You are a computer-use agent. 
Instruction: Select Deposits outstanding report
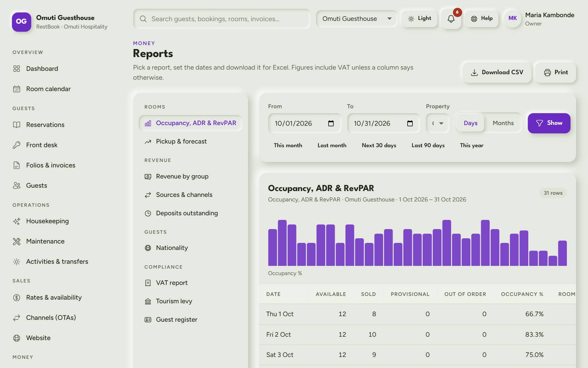(x=190, y=213)
